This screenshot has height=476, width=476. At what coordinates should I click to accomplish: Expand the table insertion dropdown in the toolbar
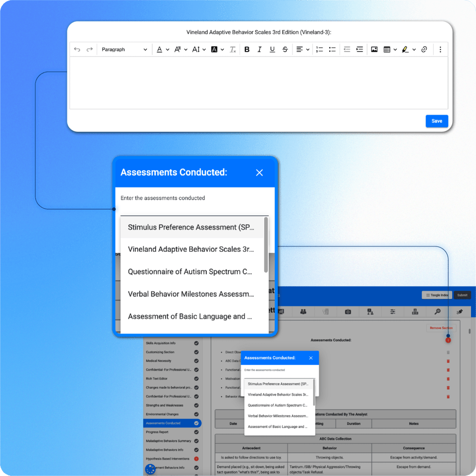pyautogui.click(x=395, y=49)
